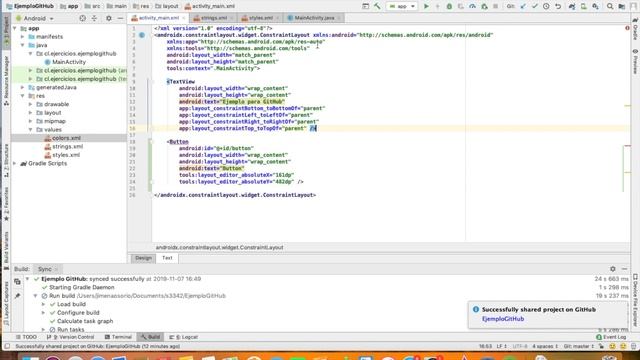Screen dimensions: 640x360
Task: Click the 'layout' breadcrumb in navigation bar
Action: (167, 6)
